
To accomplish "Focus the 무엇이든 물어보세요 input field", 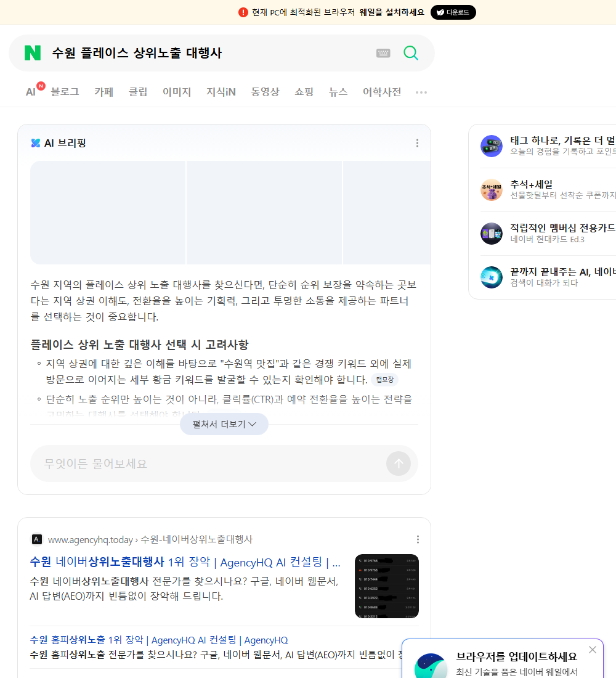I will [x=208, y=464].
